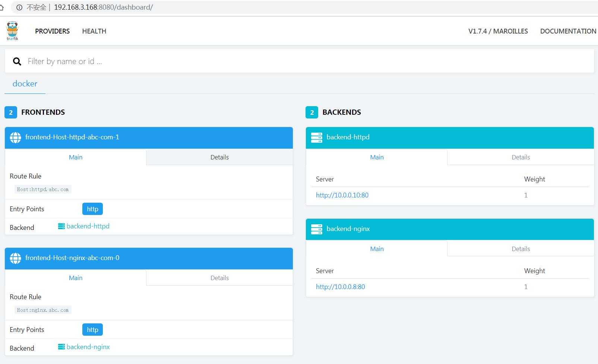The height and width of the screenshot is (364, 598).
Task: Open server link http://10.0.0.10:80
Action: pyautogui.click(x=342, y=195)
